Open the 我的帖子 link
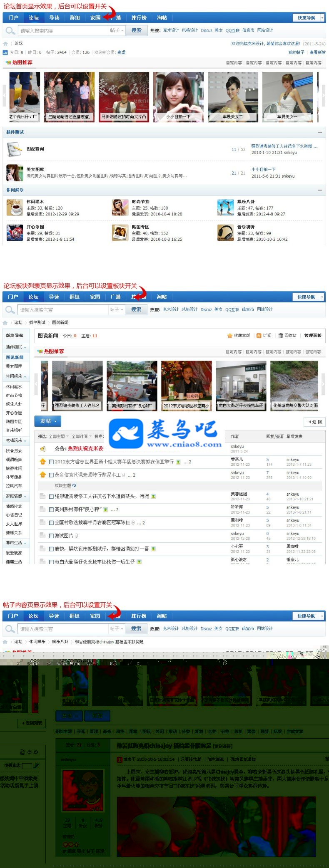 (297, 52)
